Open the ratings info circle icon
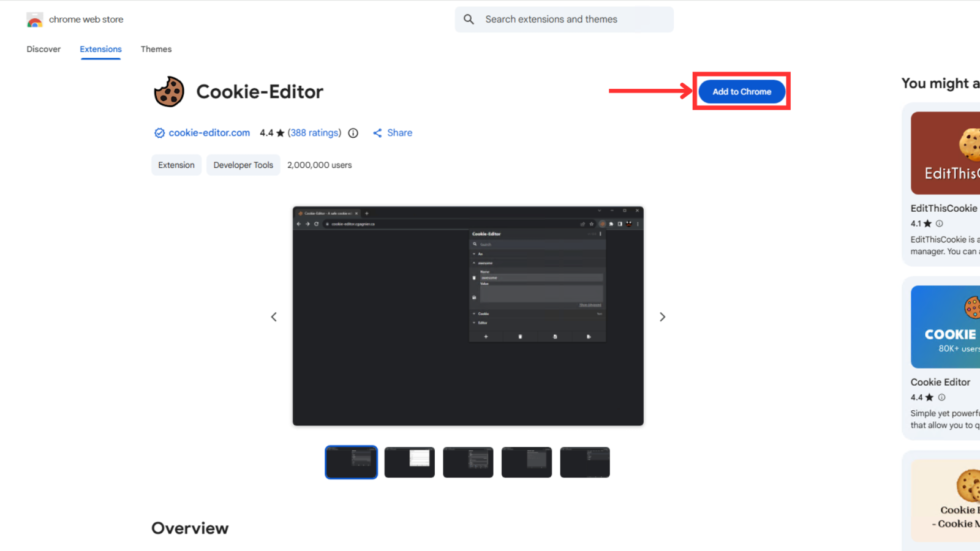 coord(353,133)
